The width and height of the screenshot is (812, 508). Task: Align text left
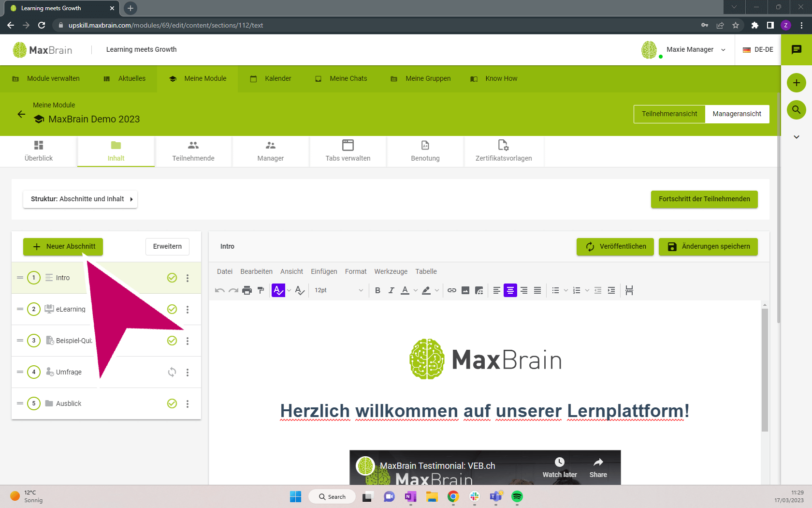coord(497,290)
